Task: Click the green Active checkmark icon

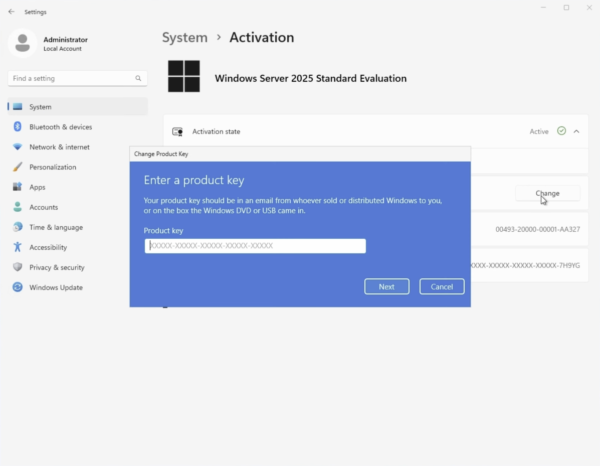Action: pyautogui.click(x=561, y=131)
